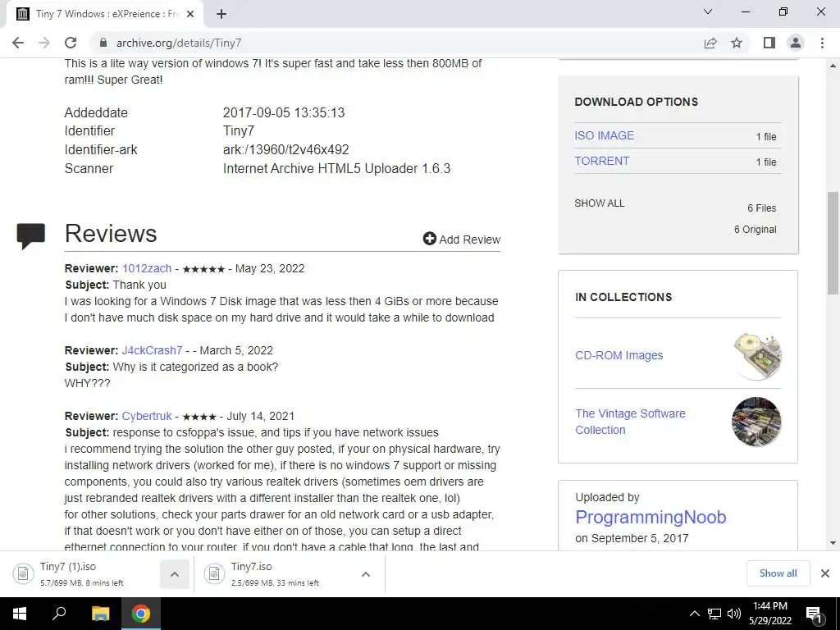Bookmark this page with the star icon

tap(737, 43)
